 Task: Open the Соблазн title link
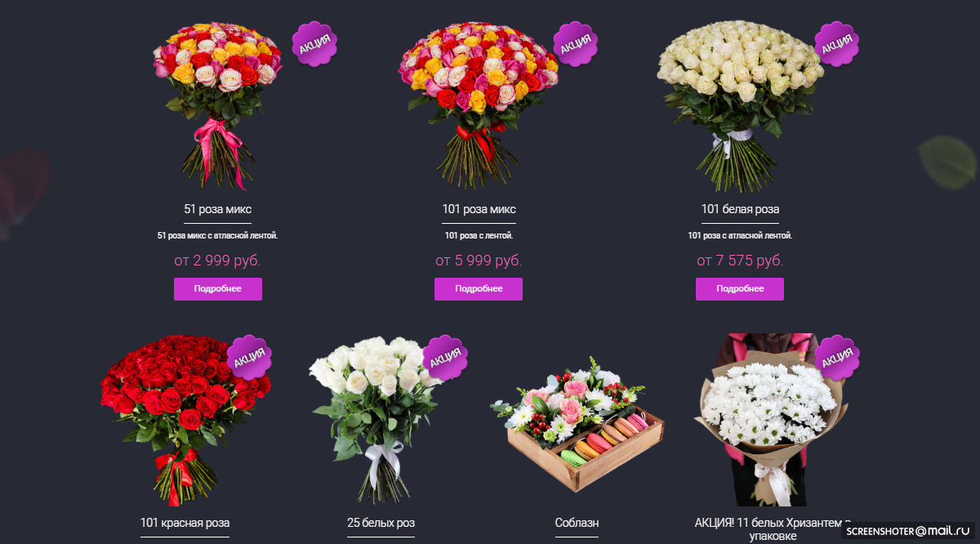(x=577, y=523)
